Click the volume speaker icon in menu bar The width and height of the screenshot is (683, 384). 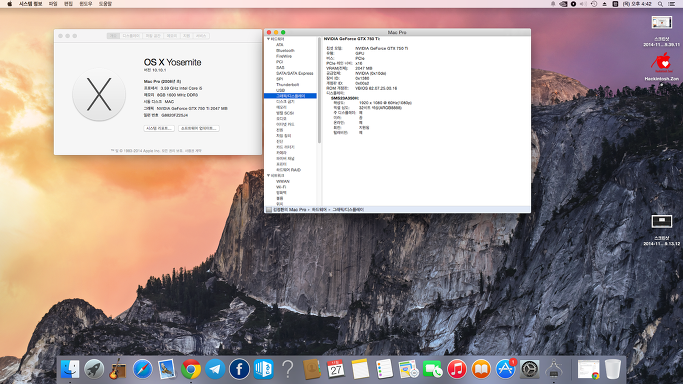pos(584,4)
